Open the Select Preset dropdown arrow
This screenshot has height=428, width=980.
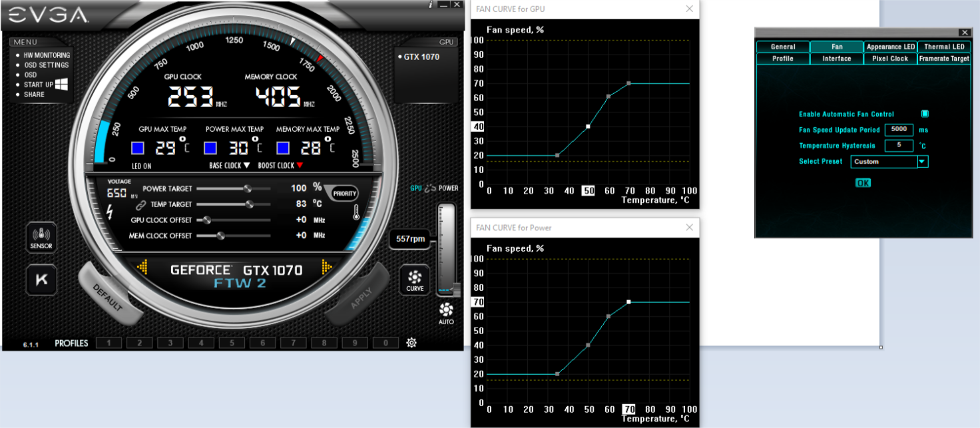[x=922, y=161]
